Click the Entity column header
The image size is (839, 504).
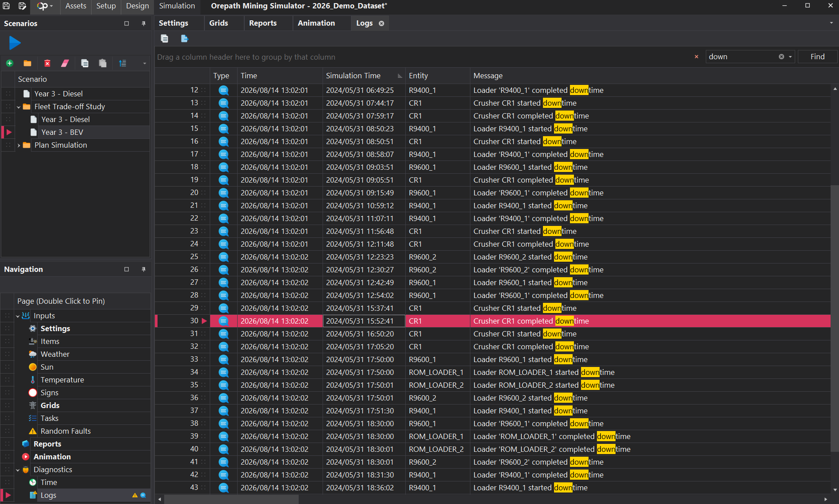pos(438,76)
